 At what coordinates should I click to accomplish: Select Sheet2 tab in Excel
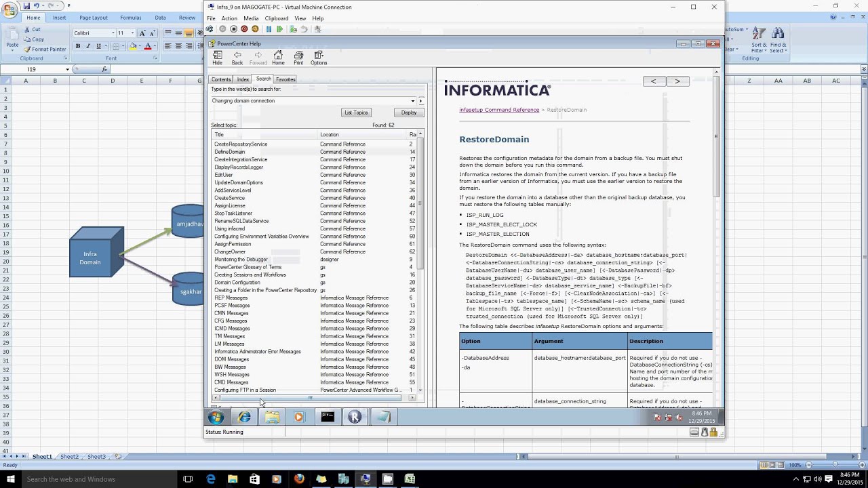(69, 457)
